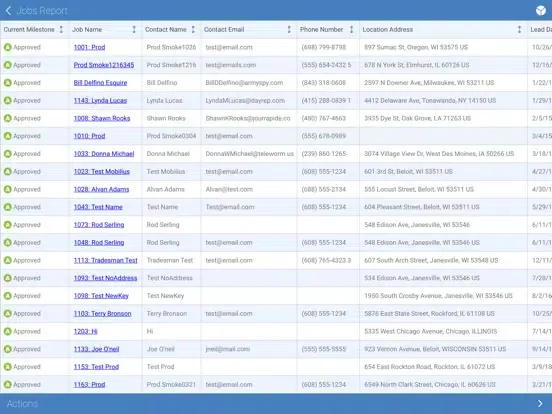Open job link 1098: Test NewKey
552x414 pixels.
pyautogui.click(x=101, y=296)
